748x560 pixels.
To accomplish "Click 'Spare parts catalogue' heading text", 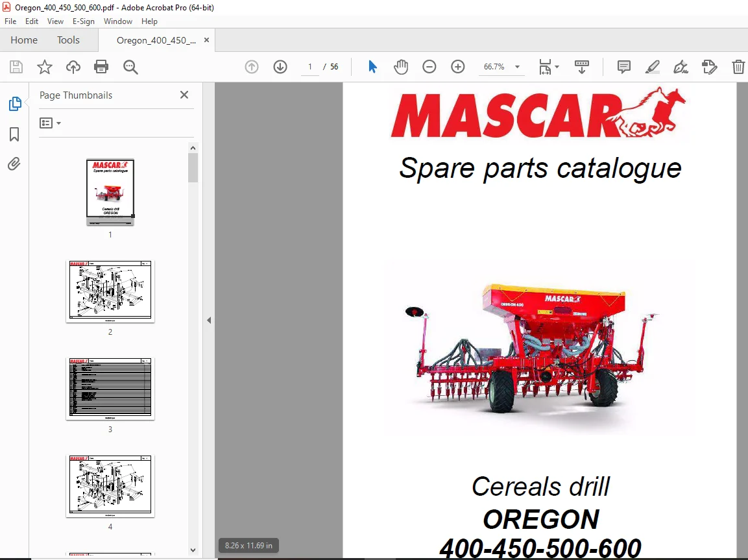I will 540,168.
